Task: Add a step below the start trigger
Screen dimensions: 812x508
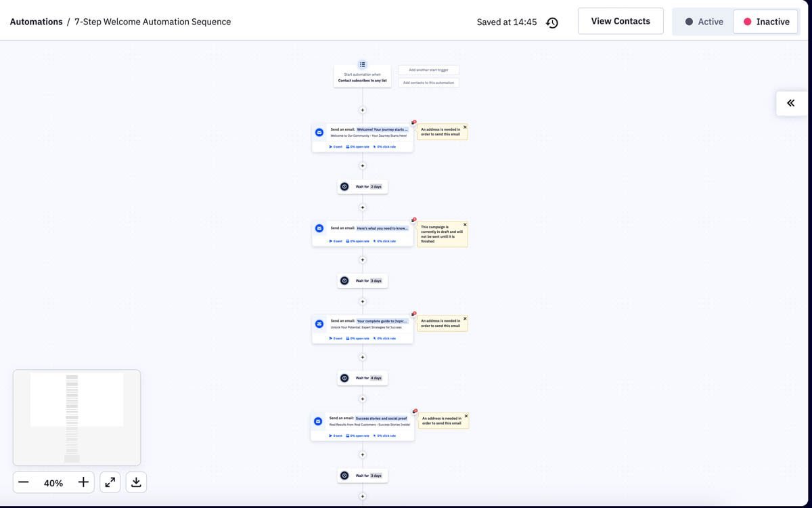Action: pos(362,110)
